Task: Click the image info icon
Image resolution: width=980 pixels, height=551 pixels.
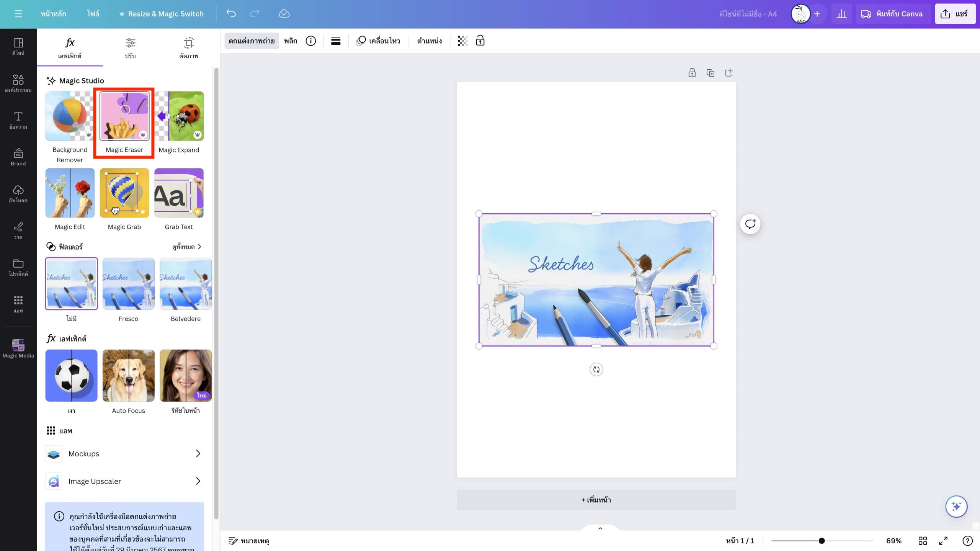Action: pos(311,41)
